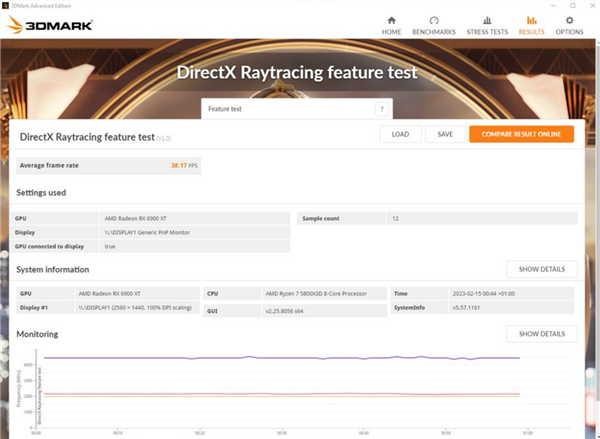Show details for Monitoring

coord(542,334)
